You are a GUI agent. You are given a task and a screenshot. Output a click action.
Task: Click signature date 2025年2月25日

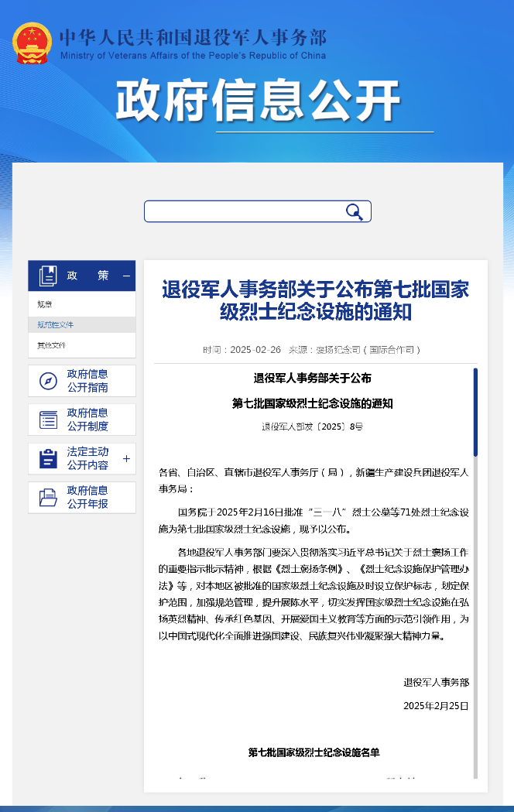436,706
